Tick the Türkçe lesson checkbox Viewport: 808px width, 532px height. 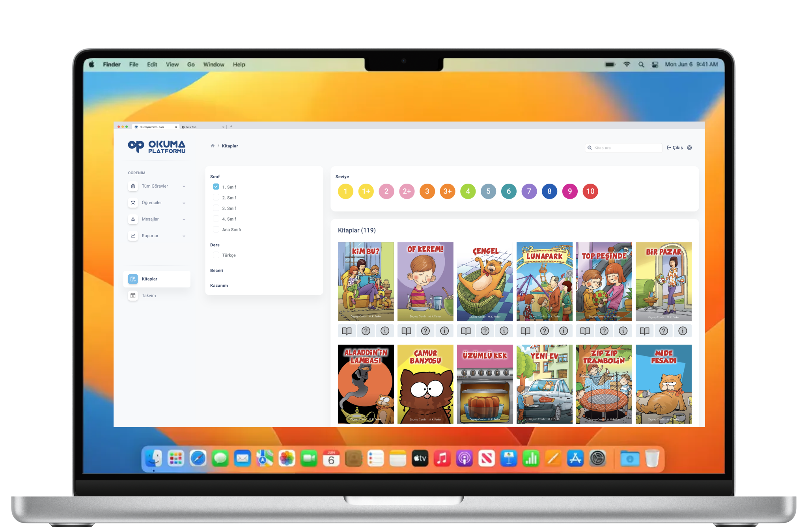pos(216,255)
